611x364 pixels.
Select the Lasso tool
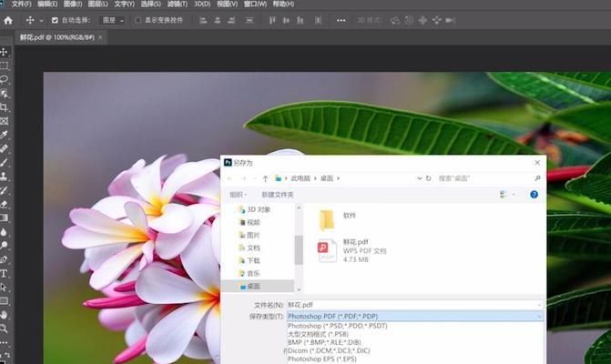coord(4,79)
